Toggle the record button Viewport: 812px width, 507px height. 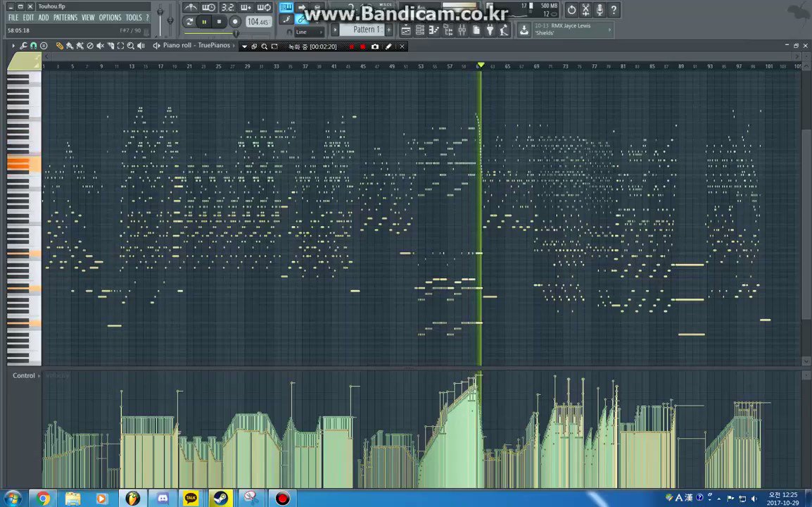(x=234, y=22)
